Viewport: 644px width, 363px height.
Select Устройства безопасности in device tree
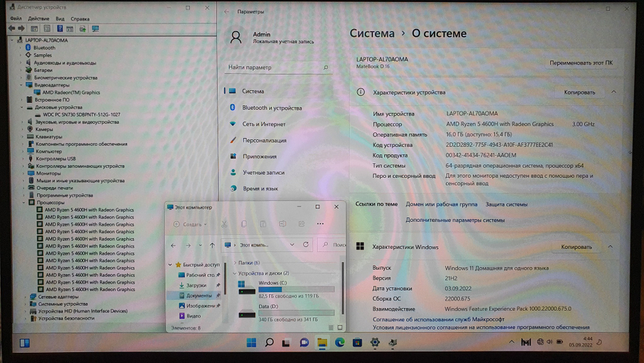(x=66, y=319)
